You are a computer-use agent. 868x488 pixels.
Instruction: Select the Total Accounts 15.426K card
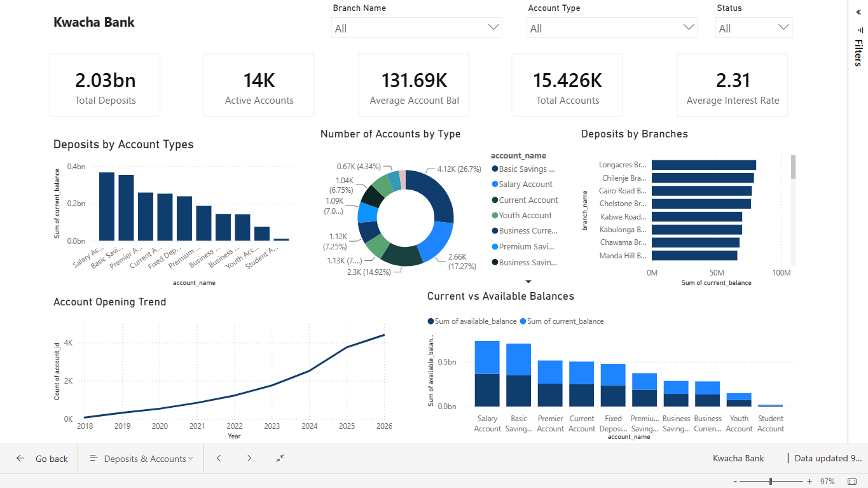567,85
